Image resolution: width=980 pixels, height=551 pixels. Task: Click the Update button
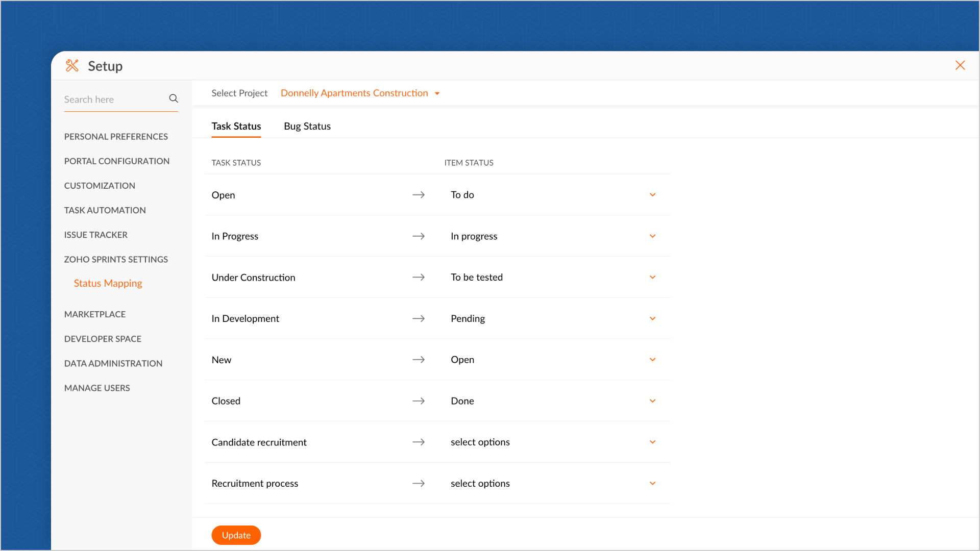click(236, 535)
